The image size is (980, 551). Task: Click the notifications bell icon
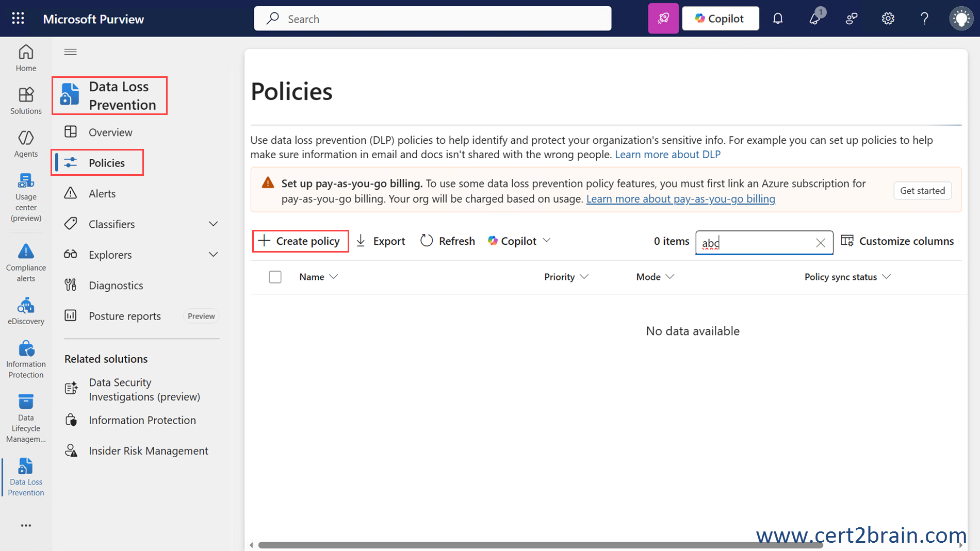778,19
